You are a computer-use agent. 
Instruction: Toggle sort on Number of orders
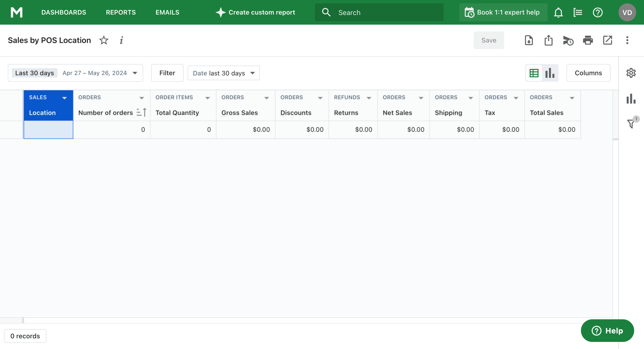[x=142, y=113]
